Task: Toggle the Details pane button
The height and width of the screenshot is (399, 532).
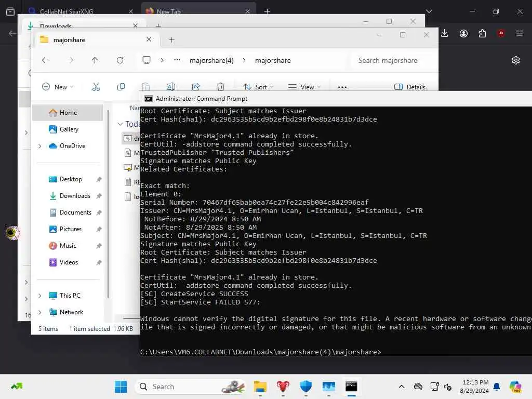Action: (409, 87)
